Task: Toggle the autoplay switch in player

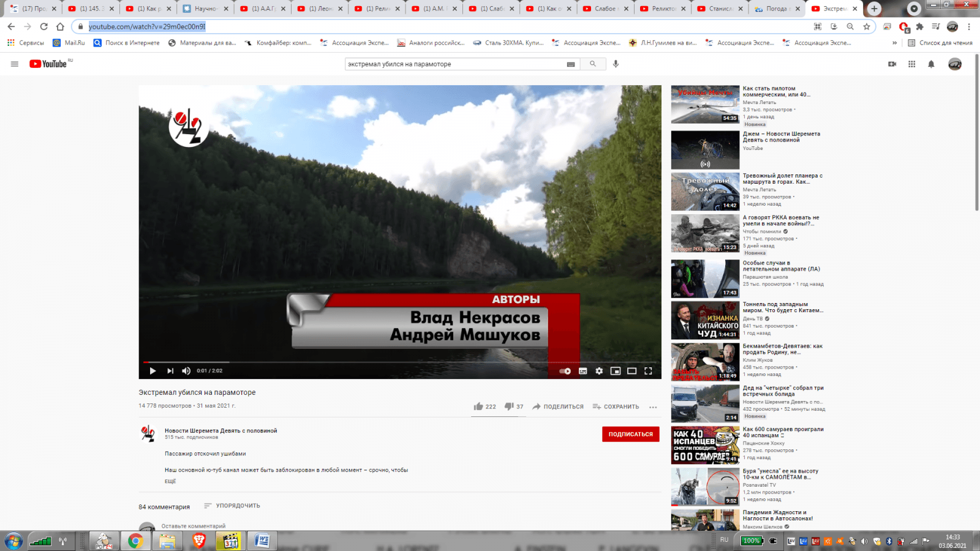Action: point(565,371)
